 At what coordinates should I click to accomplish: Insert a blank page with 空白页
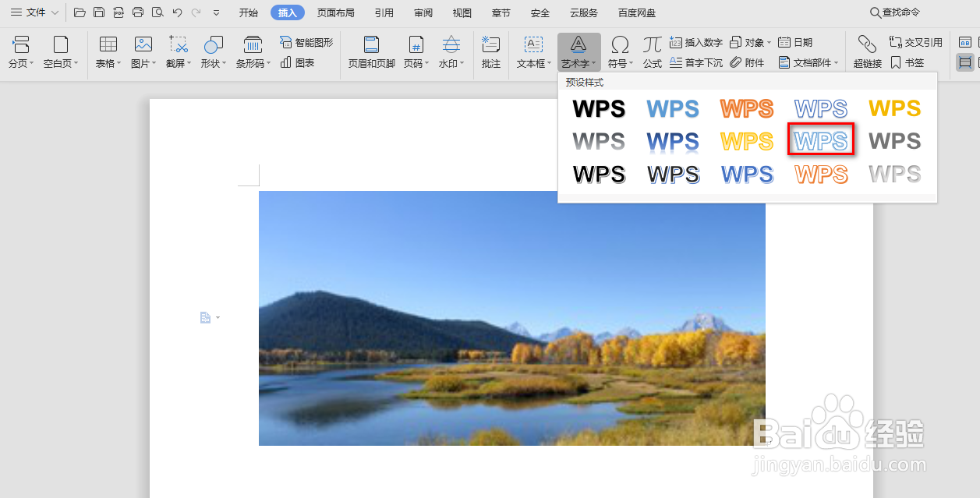click(x=61, y=52)
